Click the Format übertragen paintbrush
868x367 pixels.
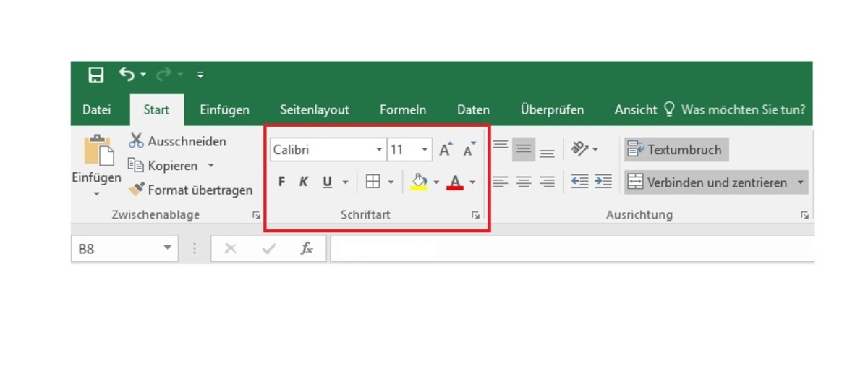tap(137, 190)
